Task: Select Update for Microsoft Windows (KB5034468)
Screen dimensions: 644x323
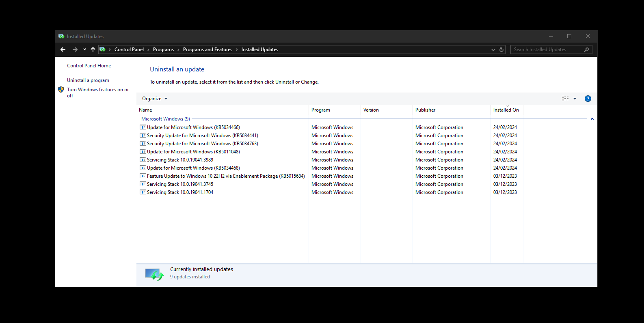Action: point(193,168)
